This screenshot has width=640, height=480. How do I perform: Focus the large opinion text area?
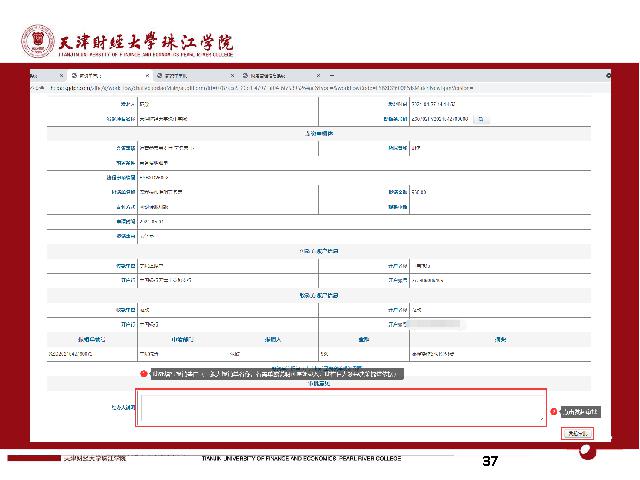pos(341,407)
